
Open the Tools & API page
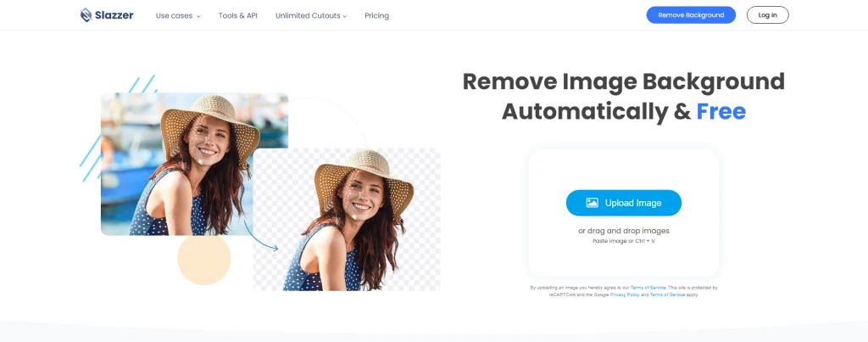[x=238, y=15]
